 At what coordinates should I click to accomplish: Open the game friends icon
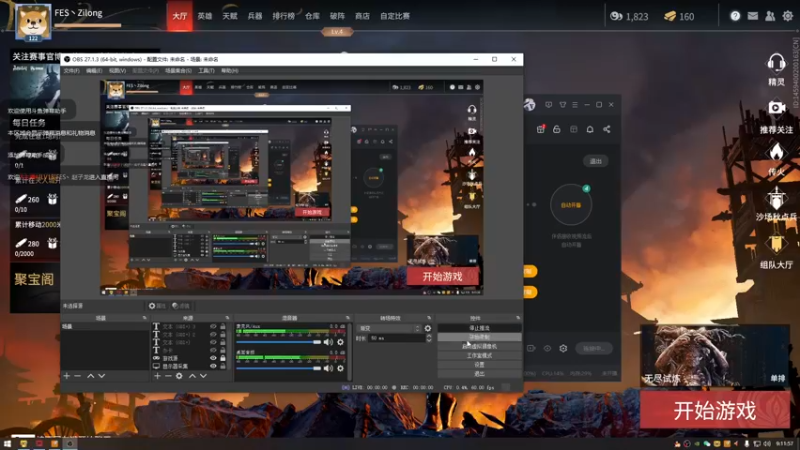[770, 16]
